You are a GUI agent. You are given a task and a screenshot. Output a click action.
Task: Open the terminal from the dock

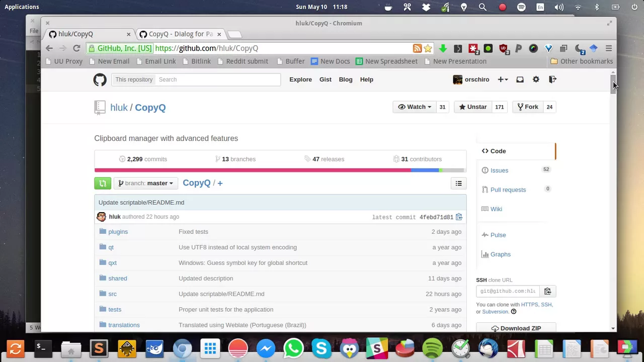click(x=43, y=348)
